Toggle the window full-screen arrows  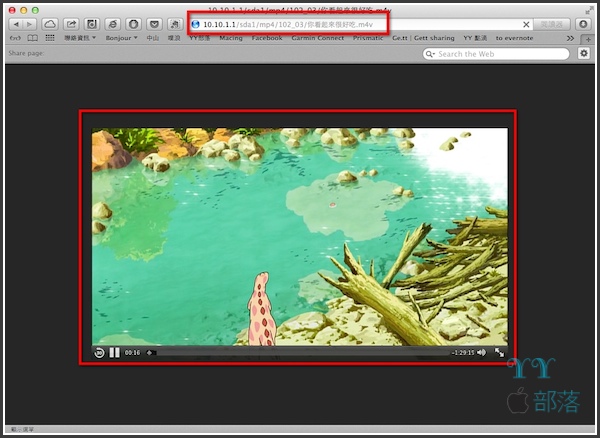589,11
